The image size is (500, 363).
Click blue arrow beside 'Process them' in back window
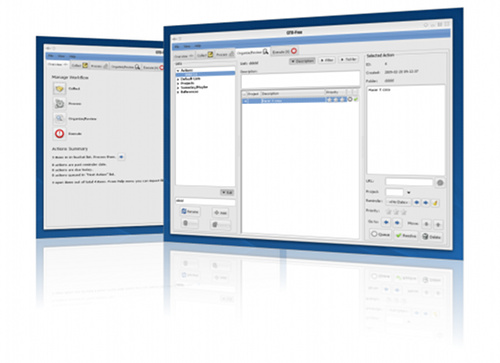pyautogui.click(x=121, y=157)
